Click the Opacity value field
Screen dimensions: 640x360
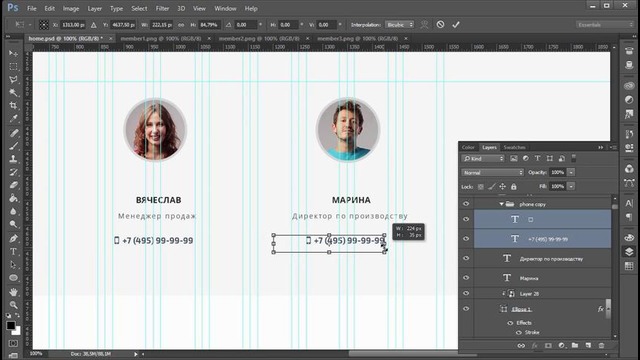[557, 172]
